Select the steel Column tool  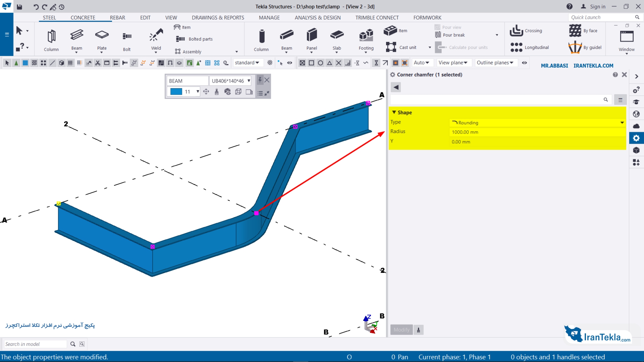point(51,40)
